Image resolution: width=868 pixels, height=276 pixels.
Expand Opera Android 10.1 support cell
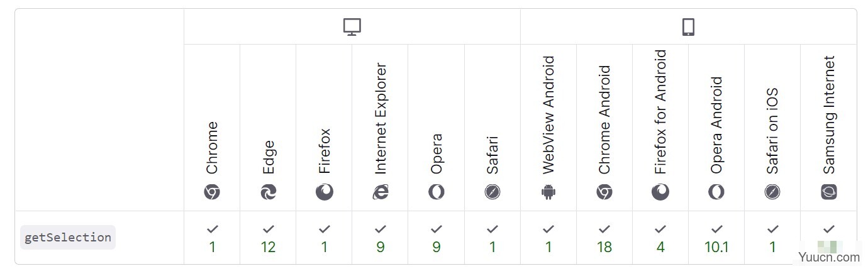[x=716, y=238]
